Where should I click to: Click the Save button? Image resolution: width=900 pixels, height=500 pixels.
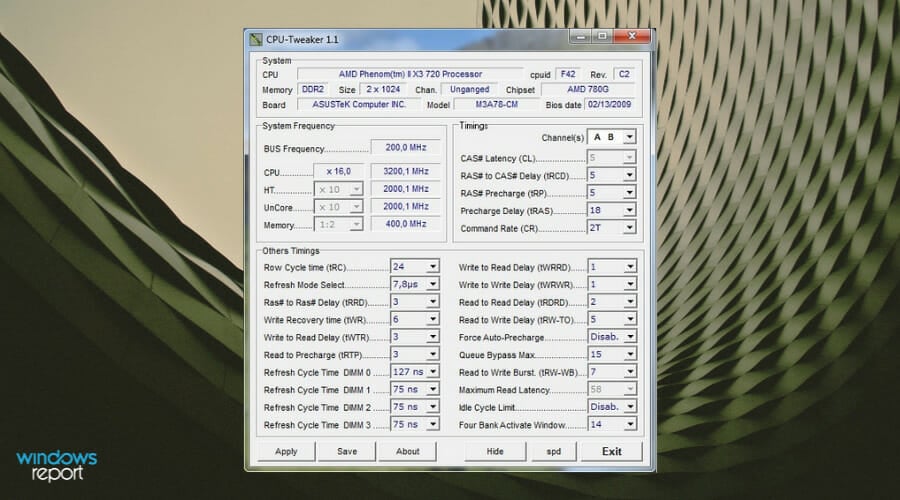347,451
